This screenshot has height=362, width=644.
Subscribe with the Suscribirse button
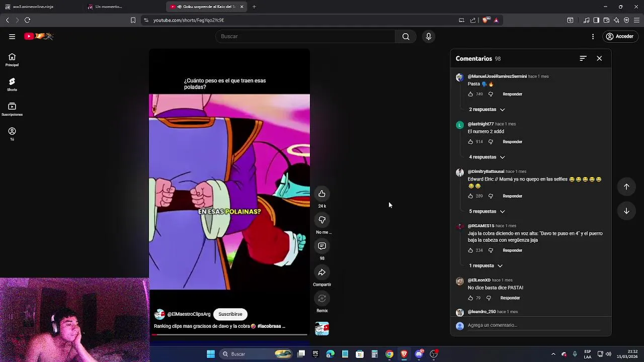[x=230, y=314]
